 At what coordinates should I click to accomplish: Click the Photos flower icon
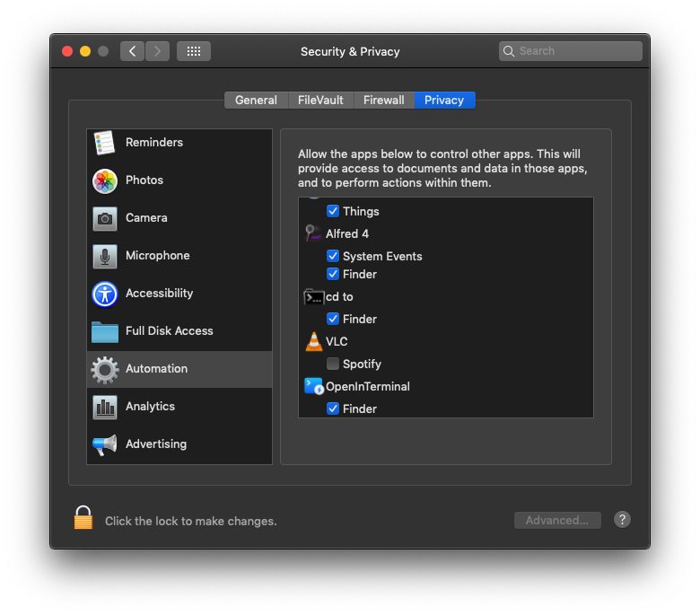click(105, 180)
